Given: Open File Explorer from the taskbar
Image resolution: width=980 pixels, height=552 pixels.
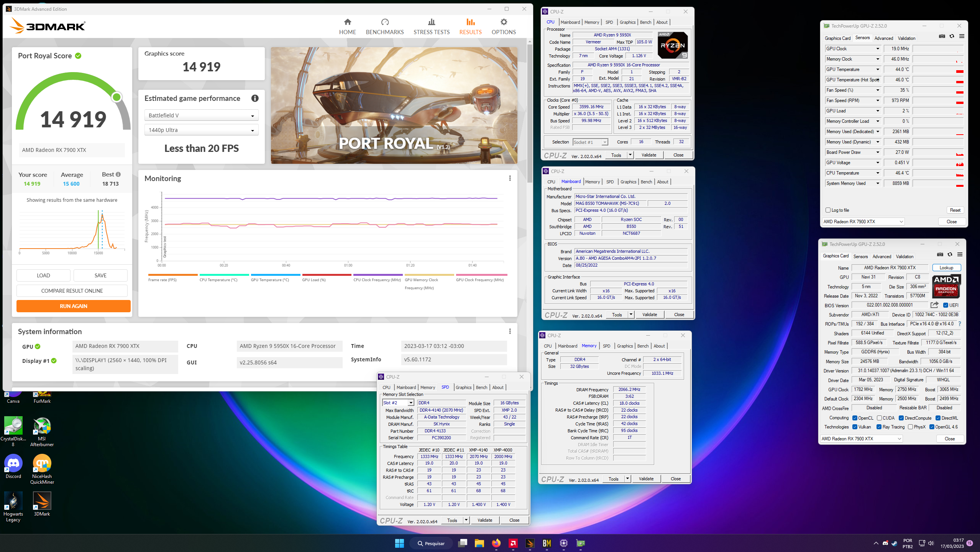Looking at the screenshot, I should 479,543.
